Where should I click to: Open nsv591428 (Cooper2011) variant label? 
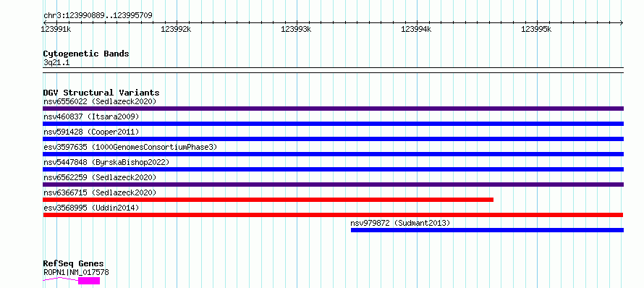pyautogui.click(x=91, y=132)
